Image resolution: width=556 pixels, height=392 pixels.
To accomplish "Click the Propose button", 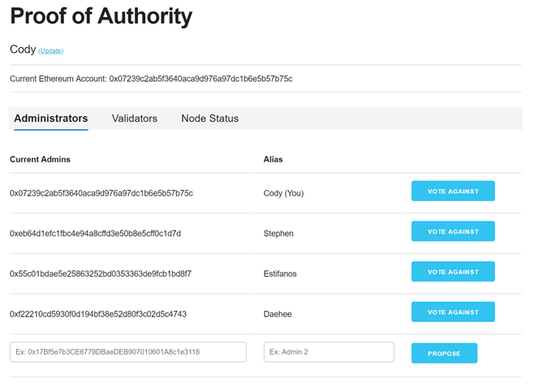I will [444, 353].
